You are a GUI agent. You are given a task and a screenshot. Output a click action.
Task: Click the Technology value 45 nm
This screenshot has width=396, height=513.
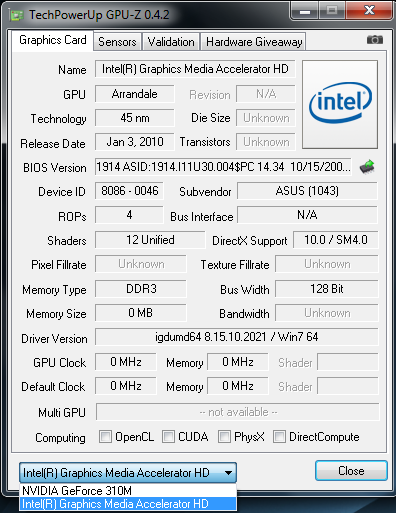(135, 118)
